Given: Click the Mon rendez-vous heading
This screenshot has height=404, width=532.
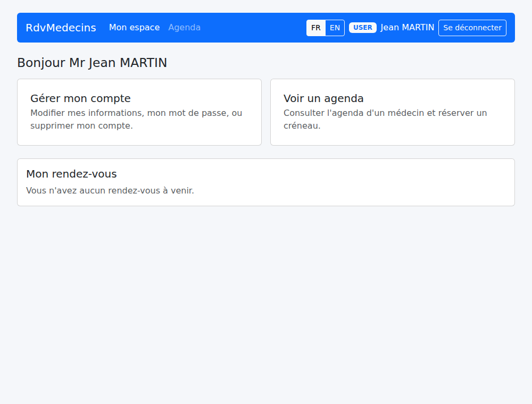Looking at the screenshot, I should coord(72,174).
